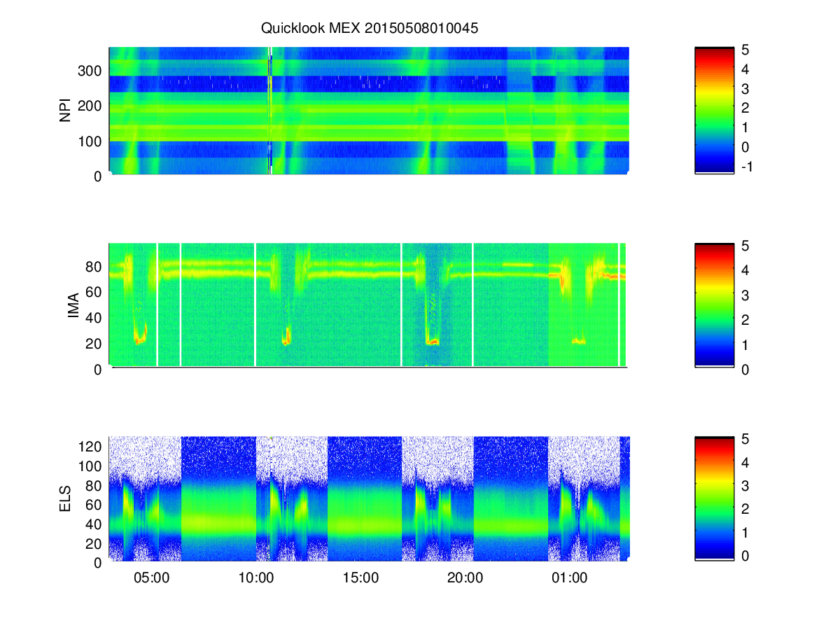Viewport: 840px width, 630px height.
Task: Click the 15:00 time tick label
Action: point(361,578)
